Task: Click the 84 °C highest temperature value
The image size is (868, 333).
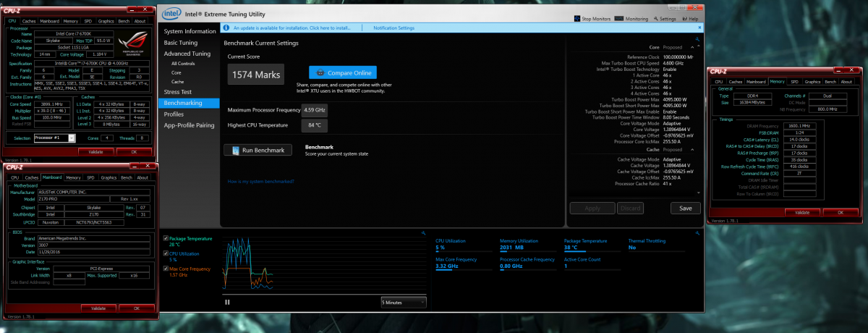Action: point(315,125)
